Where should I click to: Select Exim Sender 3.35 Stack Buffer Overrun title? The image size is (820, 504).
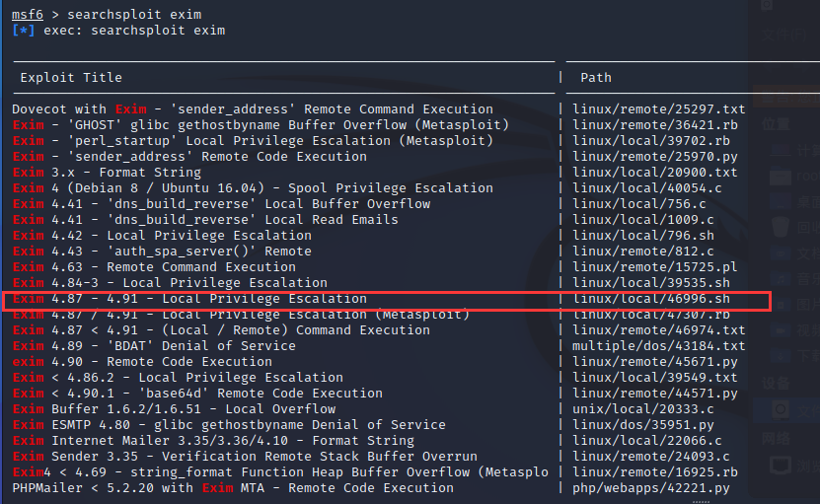pyautogui.click(x=245, y=457)
